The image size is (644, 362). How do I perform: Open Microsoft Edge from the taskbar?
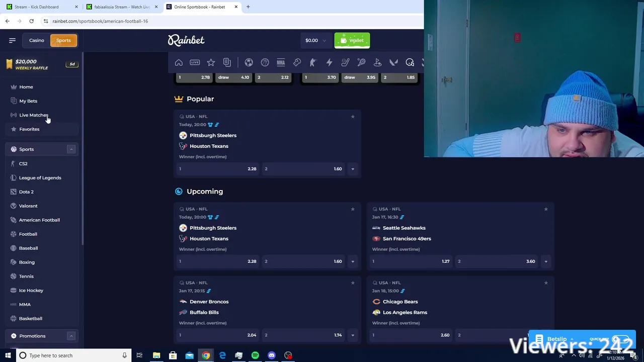click(222, 355)
